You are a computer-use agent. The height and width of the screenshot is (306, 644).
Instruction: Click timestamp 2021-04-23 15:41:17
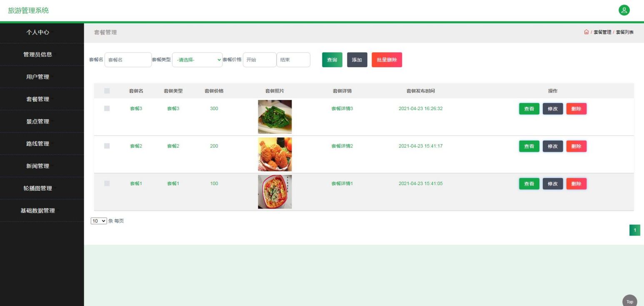pyautogui.click(x=420, y=146)
